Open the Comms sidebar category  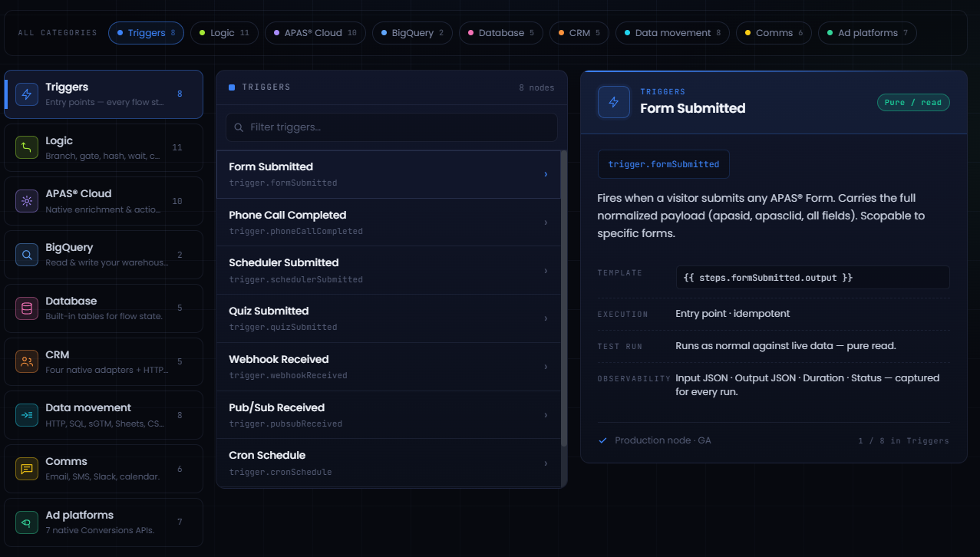104,469
